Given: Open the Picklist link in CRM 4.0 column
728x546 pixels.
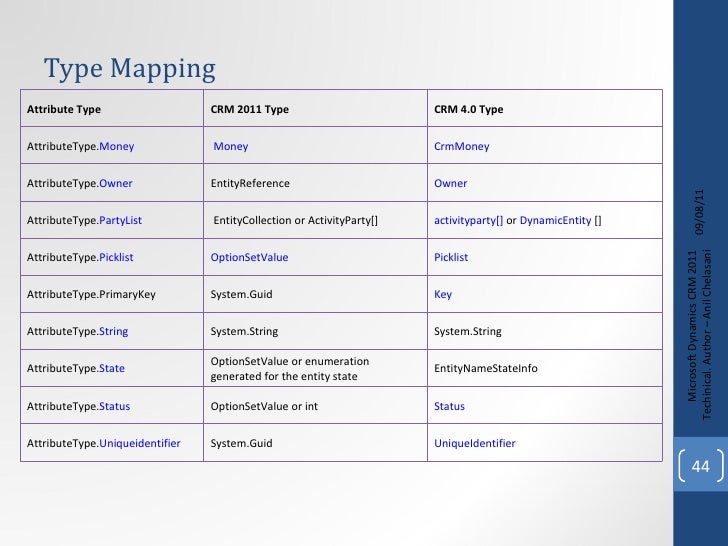Looking at the screenshot, I should coord(451,257).
